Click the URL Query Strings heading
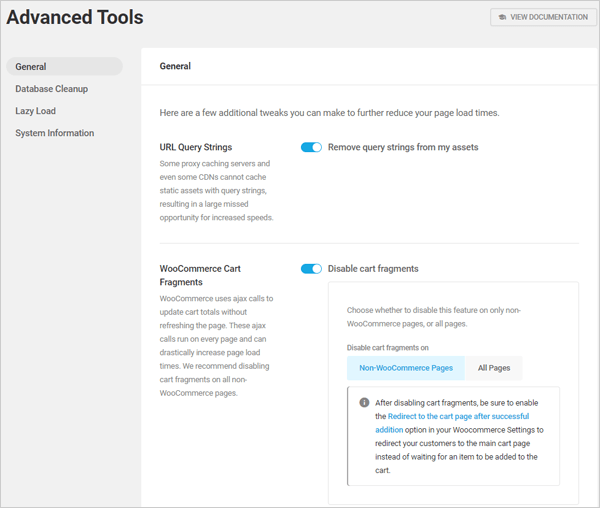The width and height of the screenshot is (600, 508). (x=196, y=147)
